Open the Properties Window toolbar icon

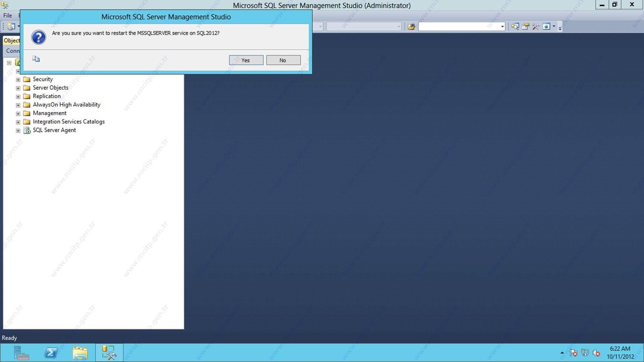click(525, 26)
